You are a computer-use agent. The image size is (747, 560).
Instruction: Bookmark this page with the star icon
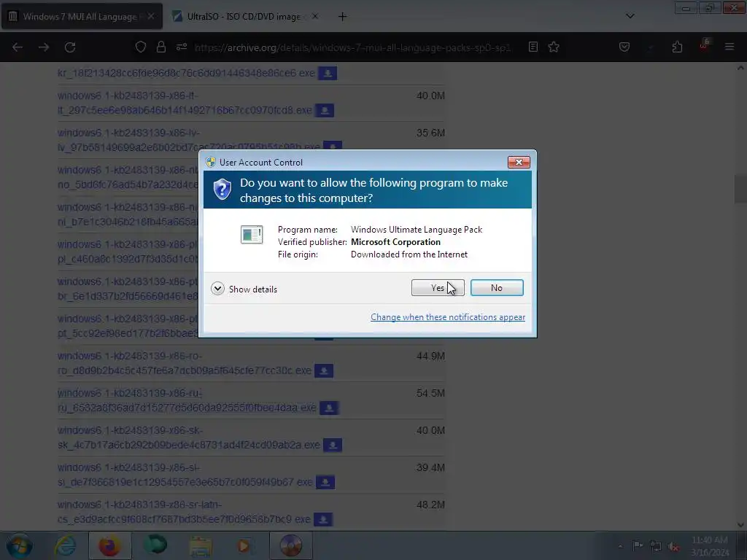pyautogui.click(x=554, y=47)
